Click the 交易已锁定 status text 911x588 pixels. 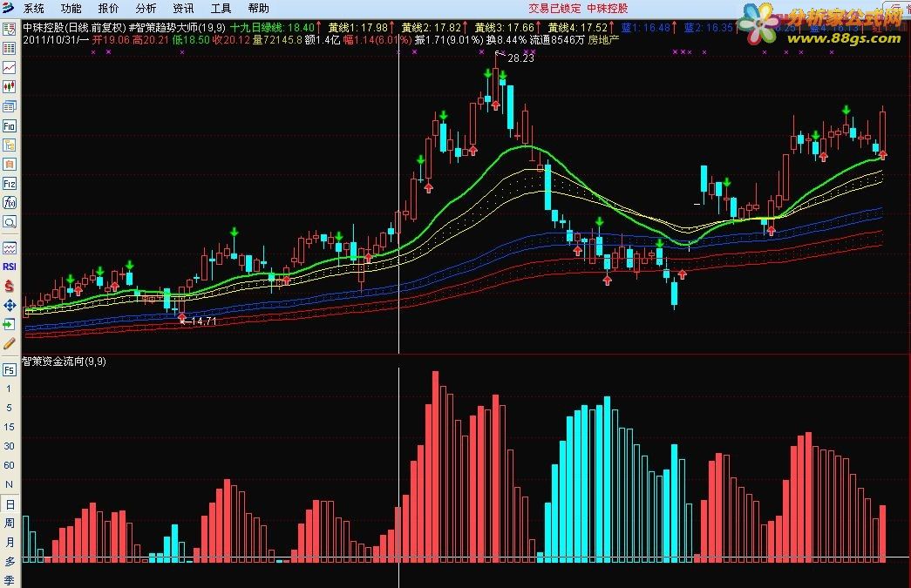click(554, 8)
